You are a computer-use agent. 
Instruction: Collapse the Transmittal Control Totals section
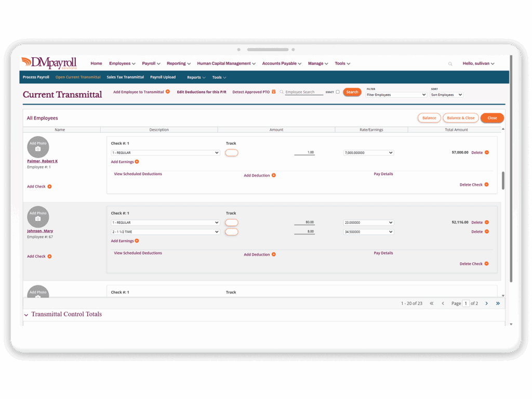26,315
